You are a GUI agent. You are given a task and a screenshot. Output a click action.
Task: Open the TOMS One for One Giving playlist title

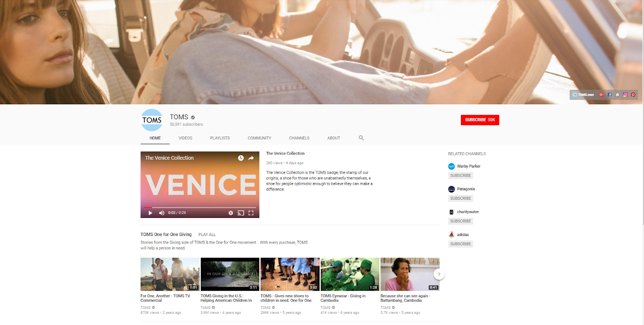(166, 234)
